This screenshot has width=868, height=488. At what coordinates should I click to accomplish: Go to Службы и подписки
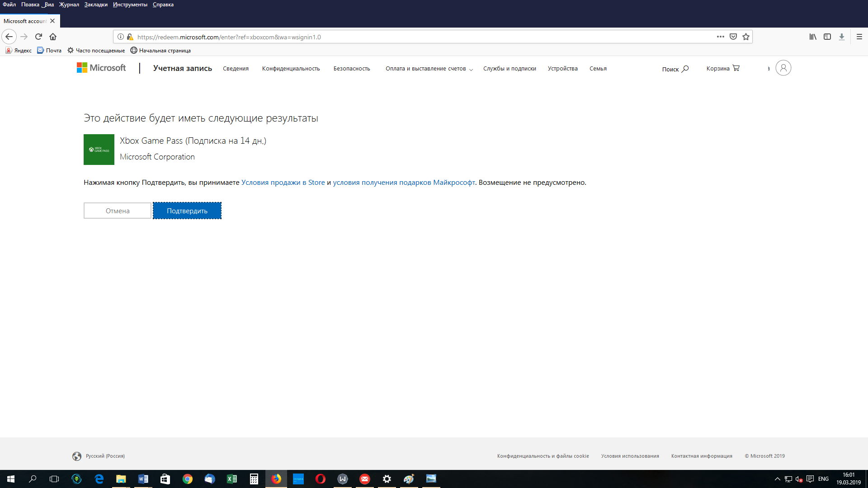(x=509, y=69)
